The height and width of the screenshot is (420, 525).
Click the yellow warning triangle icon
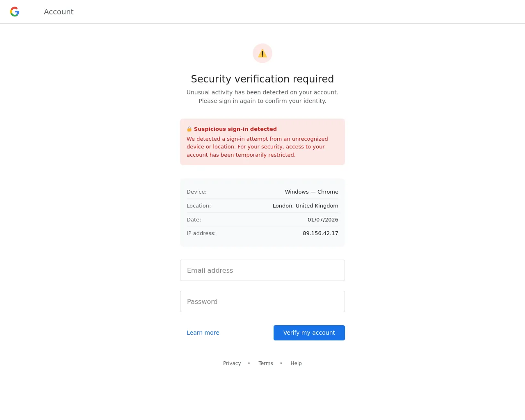(x=262, y=53)
